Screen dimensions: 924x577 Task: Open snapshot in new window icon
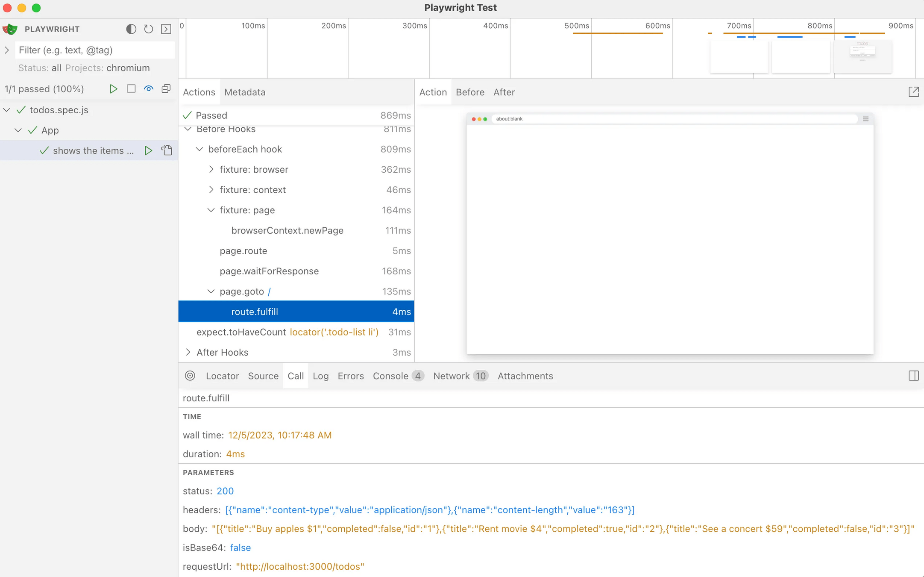913,92
